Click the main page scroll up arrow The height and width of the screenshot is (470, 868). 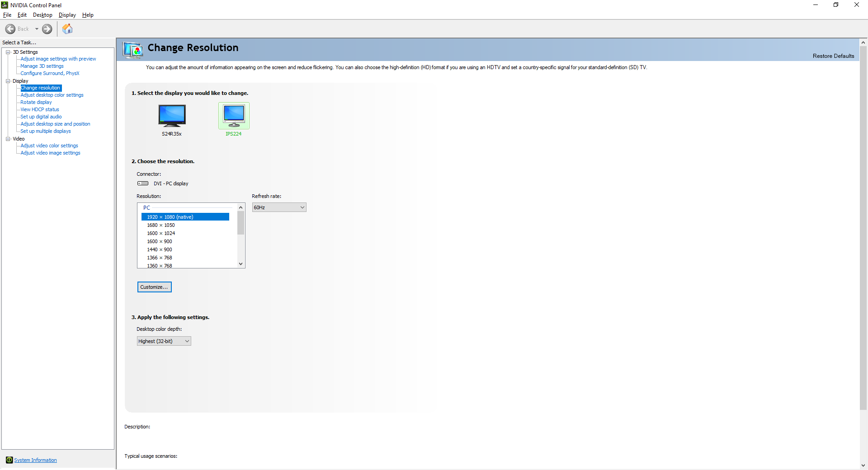[863, 42]
